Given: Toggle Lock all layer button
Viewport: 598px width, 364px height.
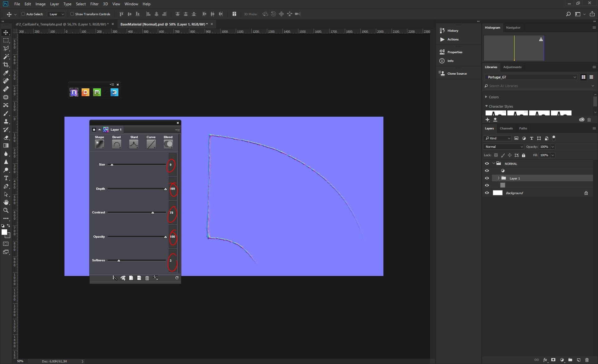Looking at the screenshot, I should point(524,155).
